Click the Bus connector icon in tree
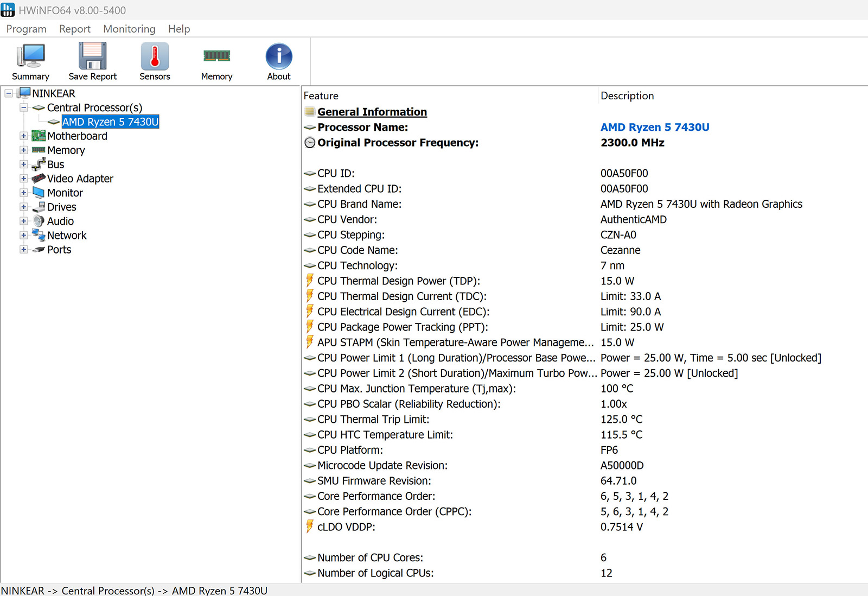Viewport: 868px width, 596px height. pos(39,164)
